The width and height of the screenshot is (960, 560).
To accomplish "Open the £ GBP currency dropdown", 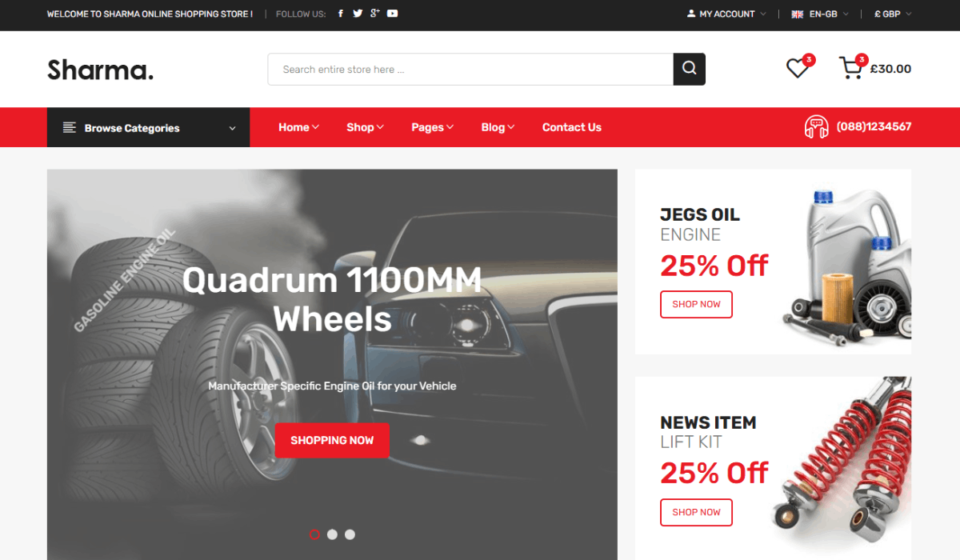I will 893,14.
